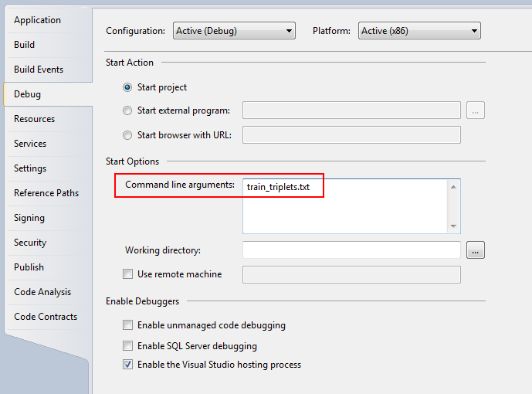Viewport: 532px width, 394px height.
Task: Enable Use remote machine checkbox
Action: point(127,273)
